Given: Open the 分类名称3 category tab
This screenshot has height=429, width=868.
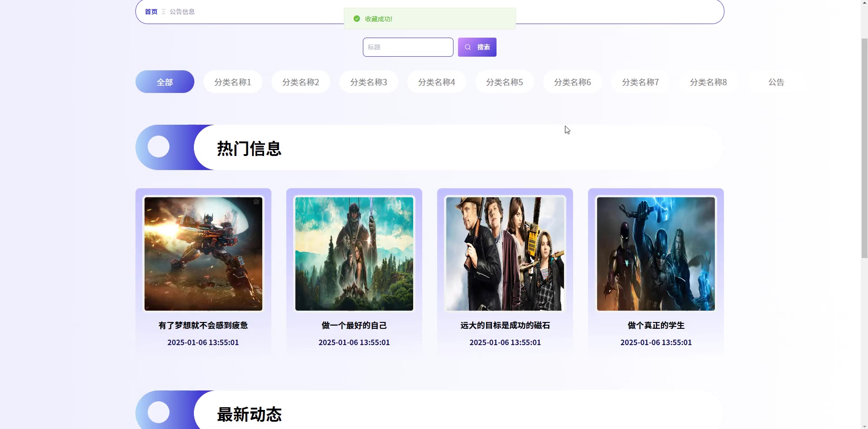Looking at the screenshot, I should pyautogui.click(x=369, y=82).
